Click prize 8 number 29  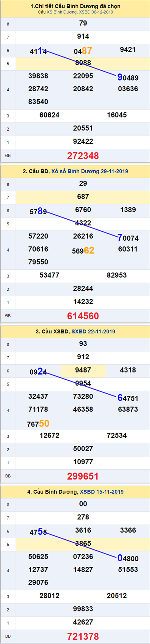click(x=83, y=183)
